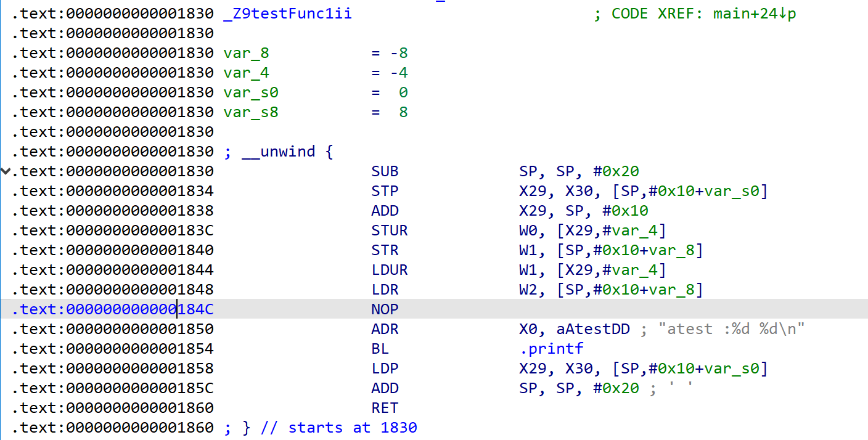
Task: Select the SUB mnemonic at 1830
Action: (x=385, y=171)
